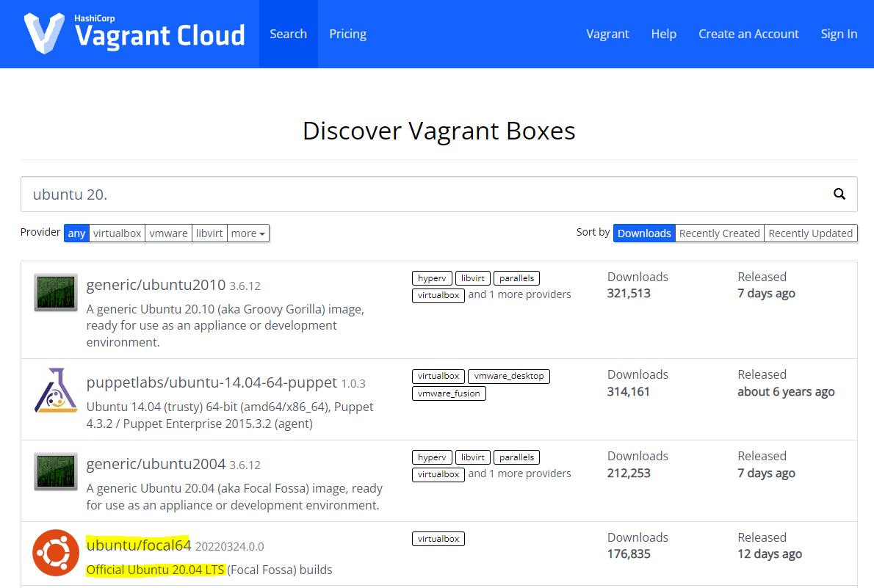This screenshot has width=874, height=588.
Task: Click the Groovy Gorilla description text
Action: pos(225,325)
